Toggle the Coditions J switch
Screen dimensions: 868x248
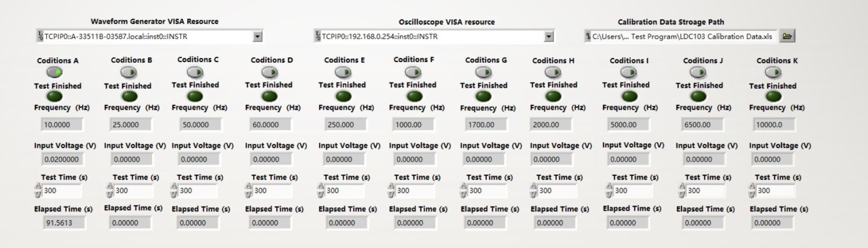pos(700,72)
